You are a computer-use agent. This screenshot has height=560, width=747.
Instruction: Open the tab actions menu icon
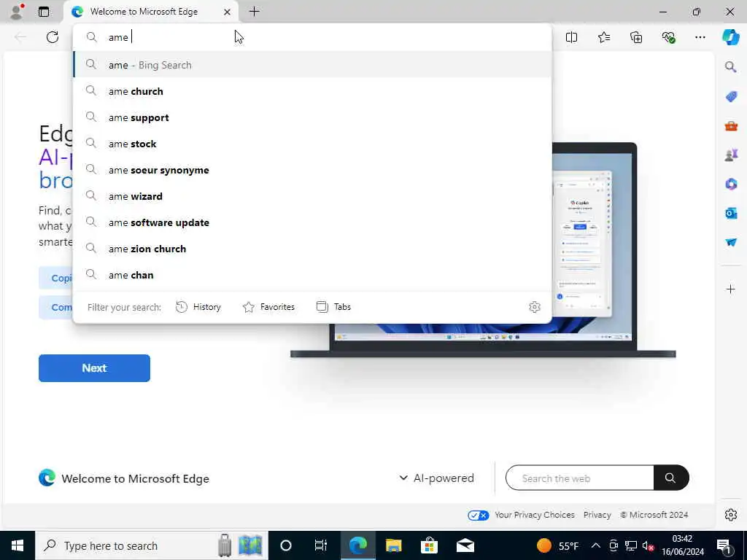[44, 12]
